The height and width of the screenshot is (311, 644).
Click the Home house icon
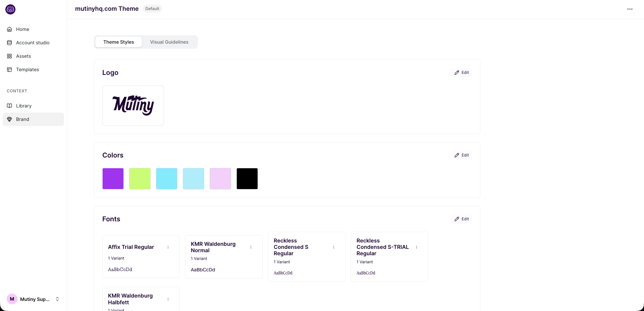(x=9, y=29)
